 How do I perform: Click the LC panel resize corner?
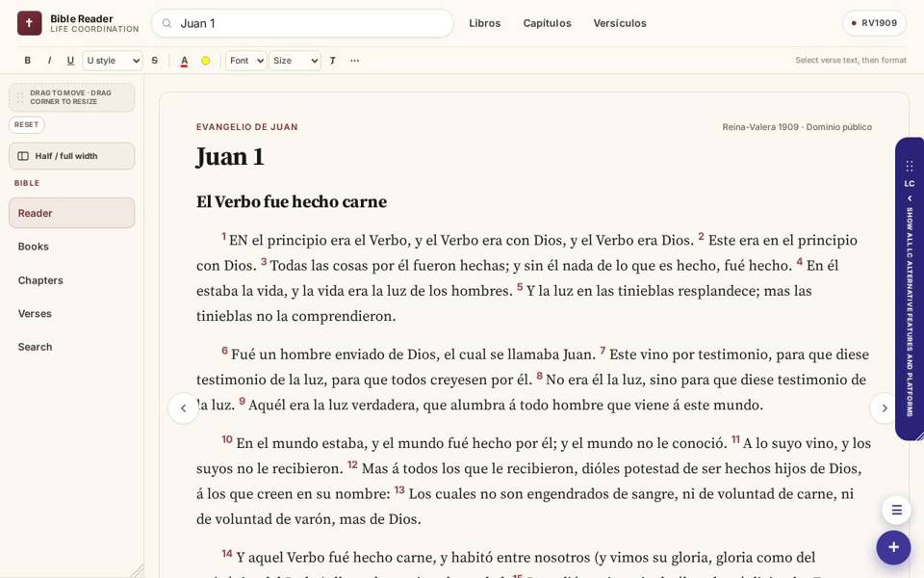[919, 435]
